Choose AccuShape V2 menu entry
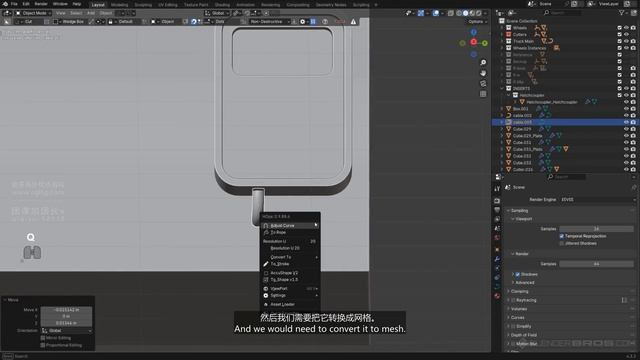Image resolution: width=640 pixels, height=360 pixels. click(290, 273)
